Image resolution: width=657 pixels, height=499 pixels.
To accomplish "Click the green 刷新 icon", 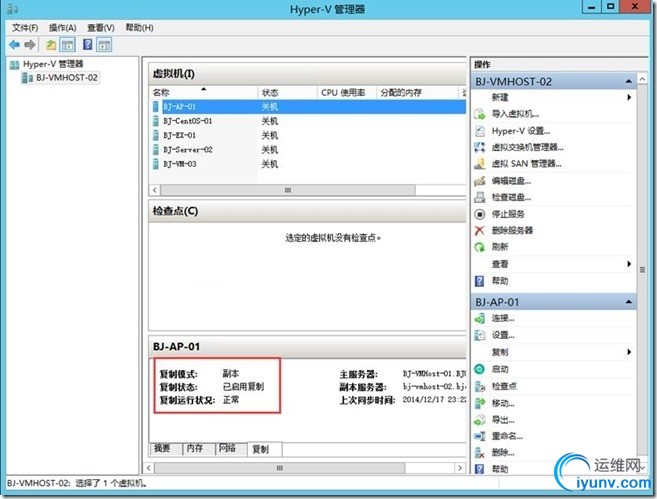I will tap(480, 247).
